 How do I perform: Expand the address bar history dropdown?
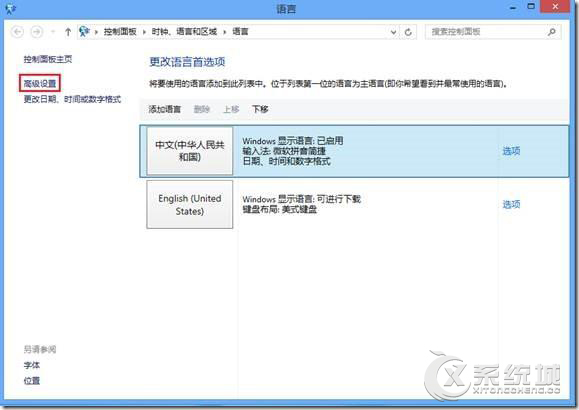click(394, 32)
